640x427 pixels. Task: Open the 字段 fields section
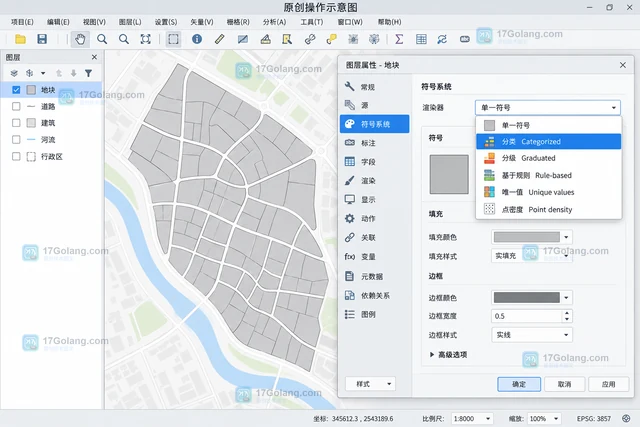tap(375, 162)
